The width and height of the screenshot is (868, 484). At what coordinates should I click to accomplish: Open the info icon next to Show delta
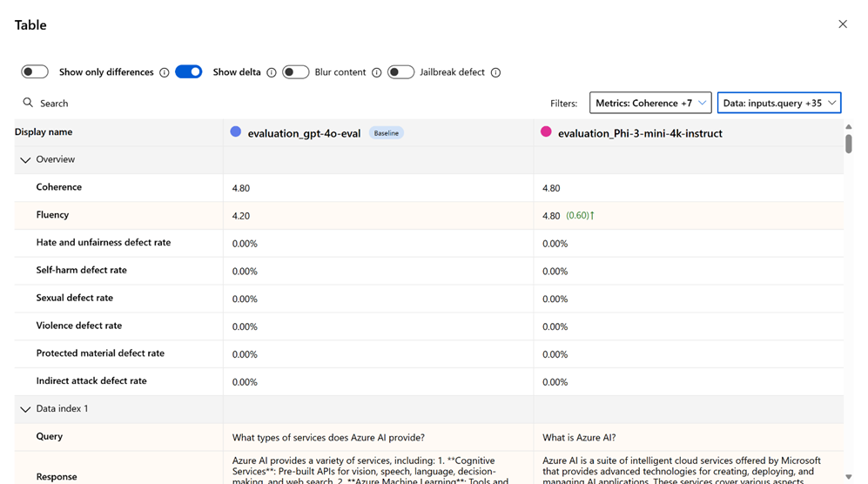272,72
